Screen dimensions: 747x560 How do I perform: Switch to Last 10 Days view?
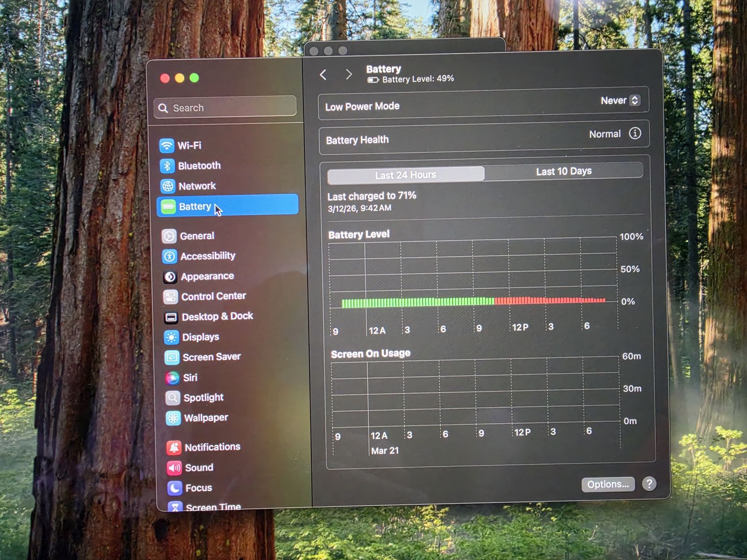(x=564, y=171)
